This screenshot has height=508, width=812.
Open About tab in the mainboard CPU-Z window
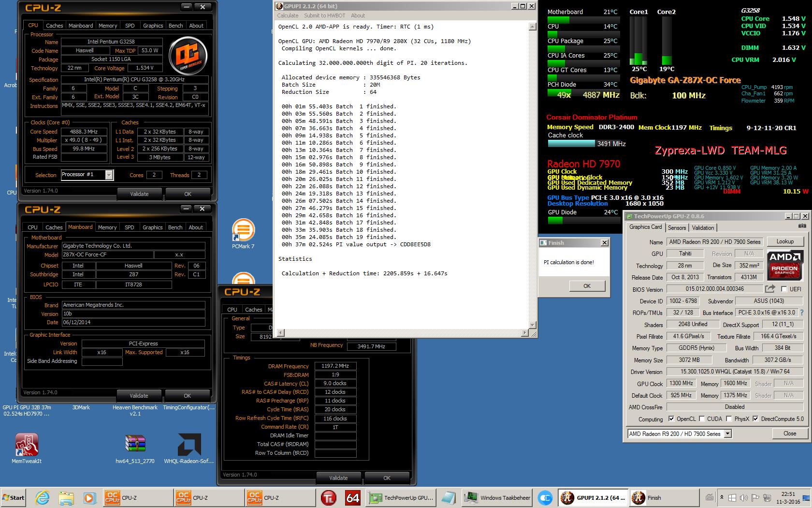click(x=196, y=227)
